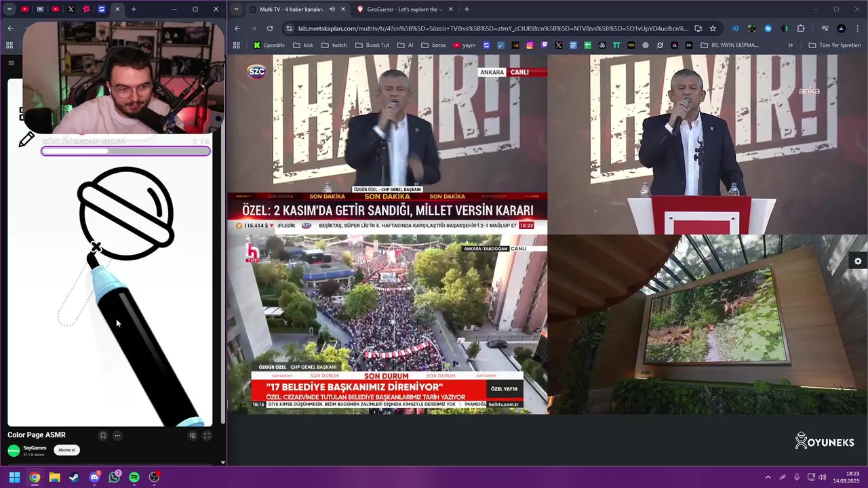Show hidden bookmarks overflow chevron
This screenshot has height=488, width=868.
pos(790,45)
